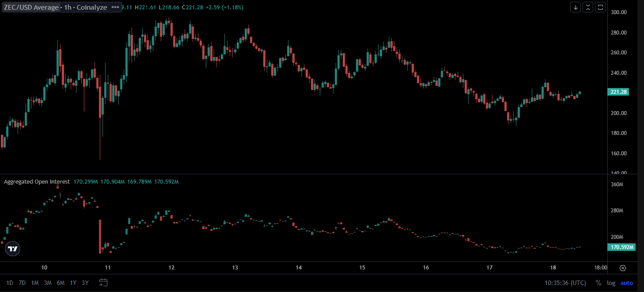Maximize the chart pane
644x292 pixels.
point(600,7)
